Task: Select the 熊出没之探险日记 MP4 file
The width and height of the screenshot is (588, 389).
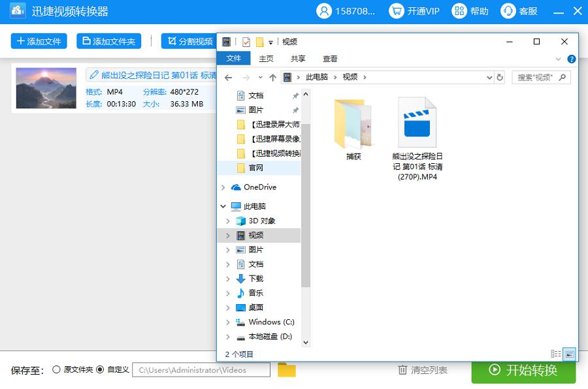Action: pos(417,139)
